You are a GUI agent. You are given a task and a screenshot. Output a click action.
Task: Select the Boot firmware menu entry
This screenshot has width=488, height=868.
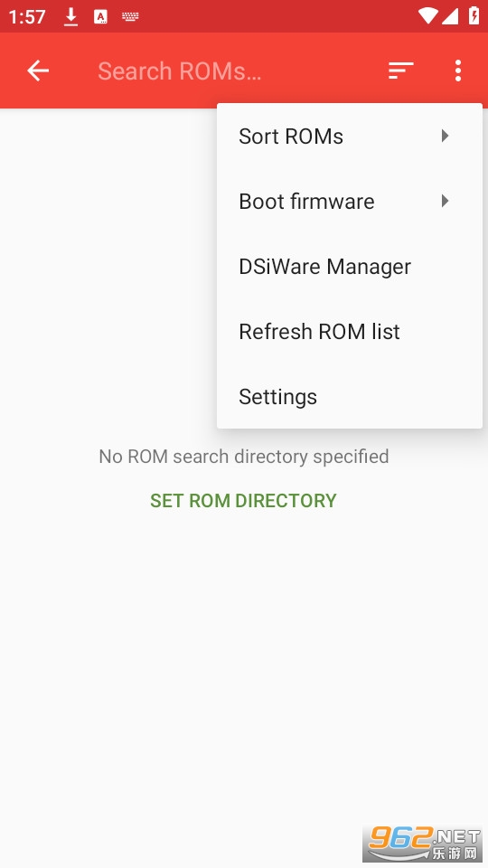[350, 202]
